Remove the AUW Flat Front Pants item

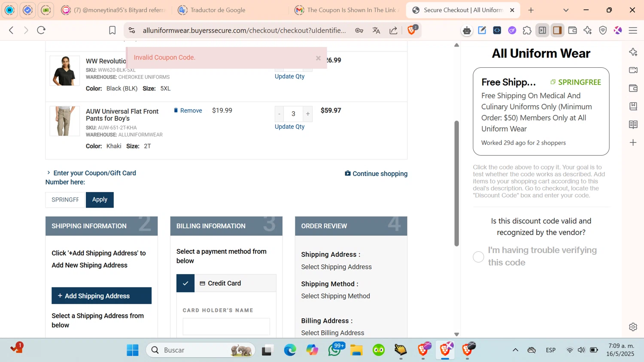(x=188, y=111)
